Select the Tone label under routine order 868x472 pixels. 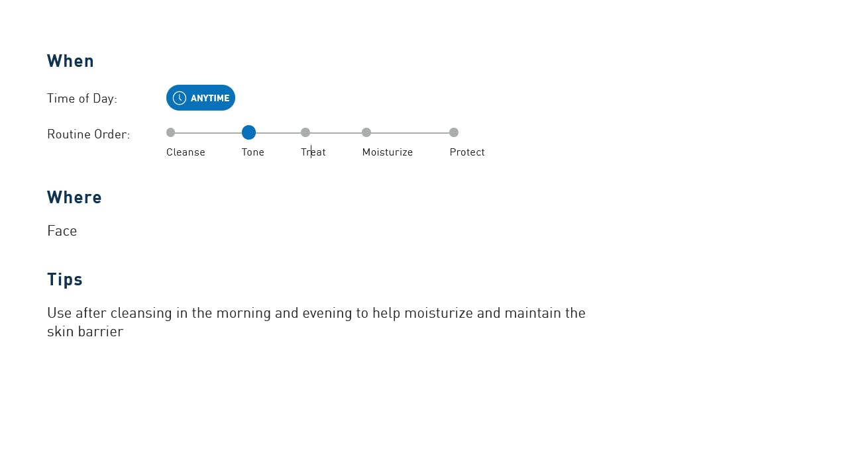(252, 152)
